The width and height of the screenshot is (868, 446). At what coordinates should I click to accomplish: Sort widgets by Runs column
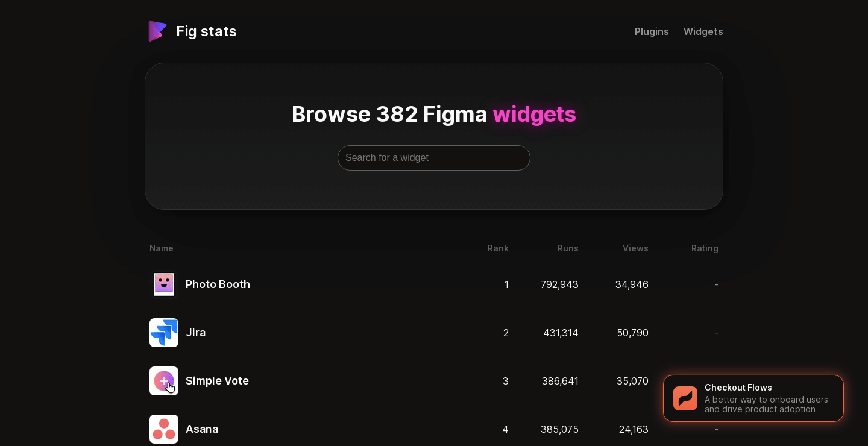coord(568,248)
